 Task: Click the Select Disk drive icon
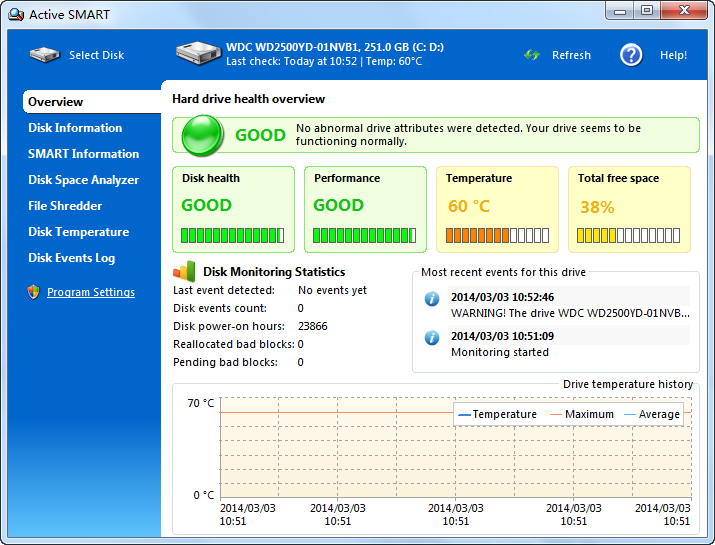44,55
